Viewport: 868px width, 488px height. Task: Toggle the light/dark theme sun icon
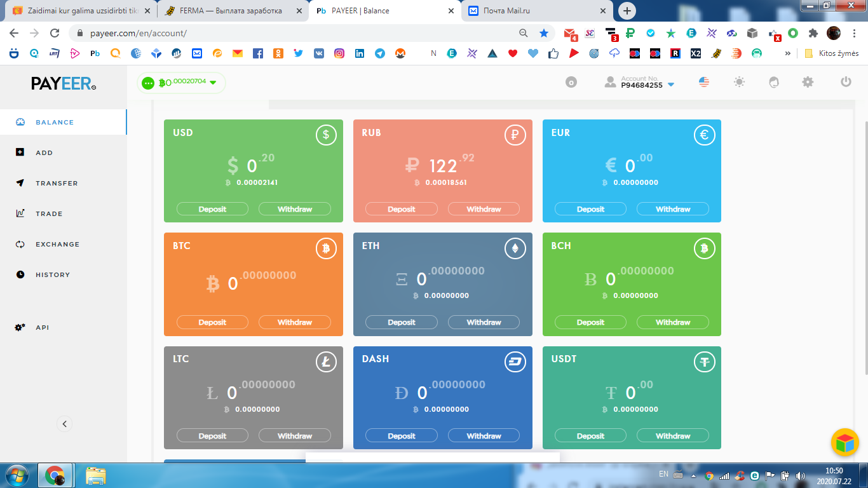click(739, 82)
